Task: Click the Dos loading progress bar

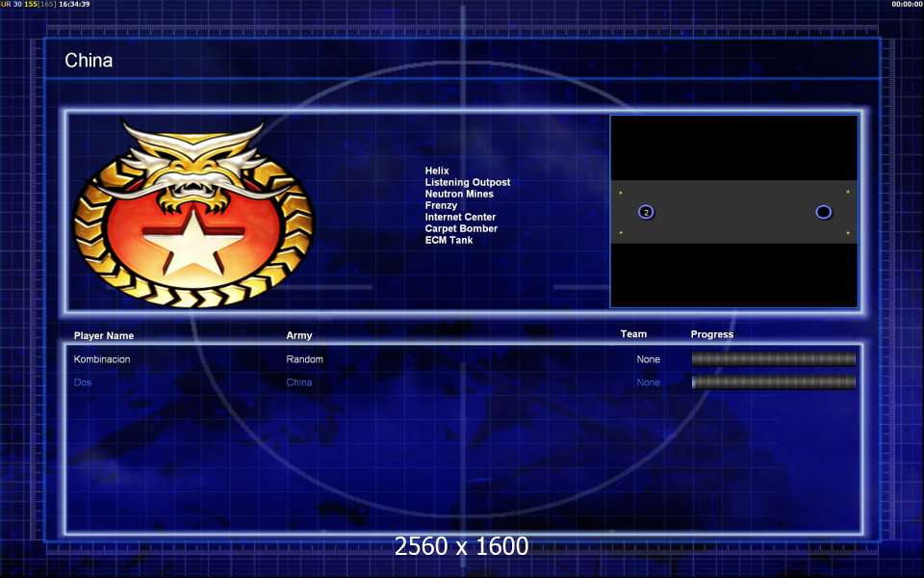Action: [774, 382]
